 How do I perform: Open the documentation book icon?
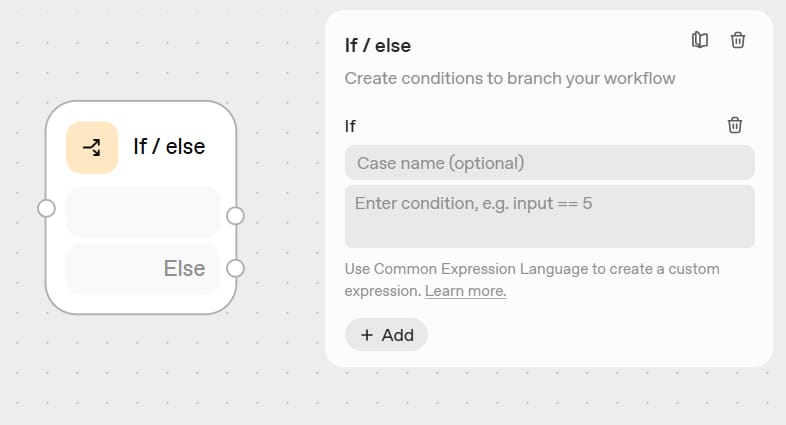[x=700, y=40]
